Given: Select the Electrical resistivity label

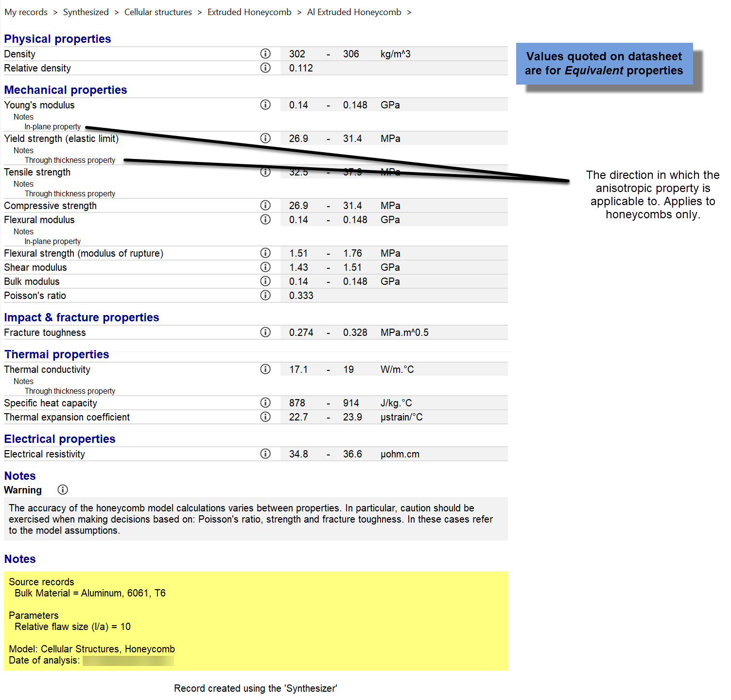Looking at the screenshot, I should pos(45,454).
